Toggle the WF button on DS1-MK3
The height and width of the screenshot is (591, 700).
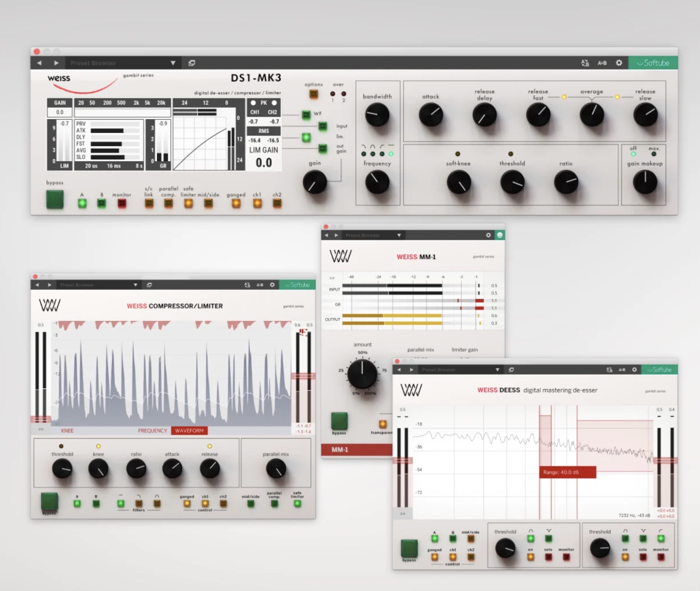click(306, 115)
